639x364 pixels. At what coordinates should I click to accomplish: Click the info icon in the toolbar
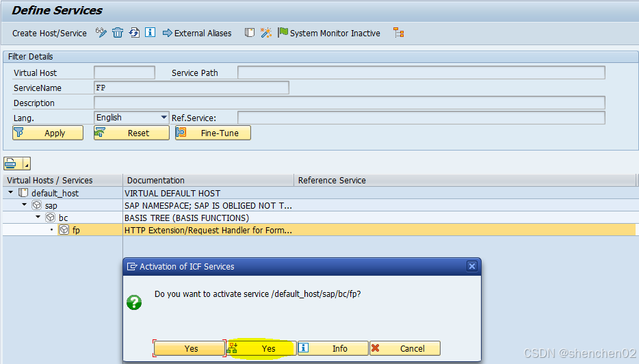[x=150, y=33]
